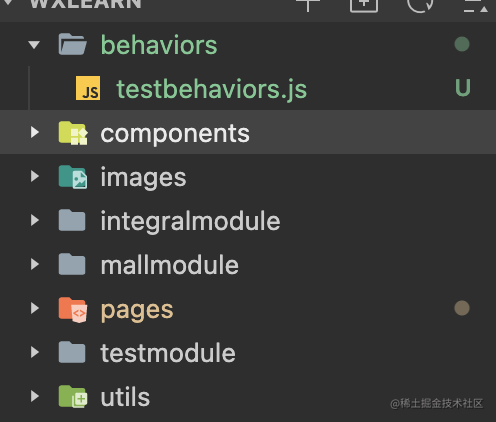Viewport: 496px width, 422px height.
Task: Open the testbehaviors.js file
Action: [x=211, y=89]
